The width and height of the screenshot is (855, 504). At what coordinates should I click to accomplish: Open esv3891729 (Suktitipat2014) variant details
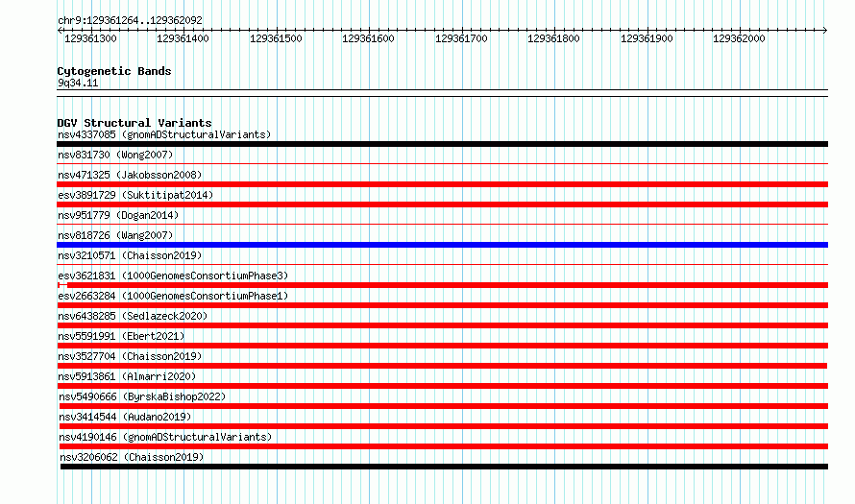(x=135, y=195)
